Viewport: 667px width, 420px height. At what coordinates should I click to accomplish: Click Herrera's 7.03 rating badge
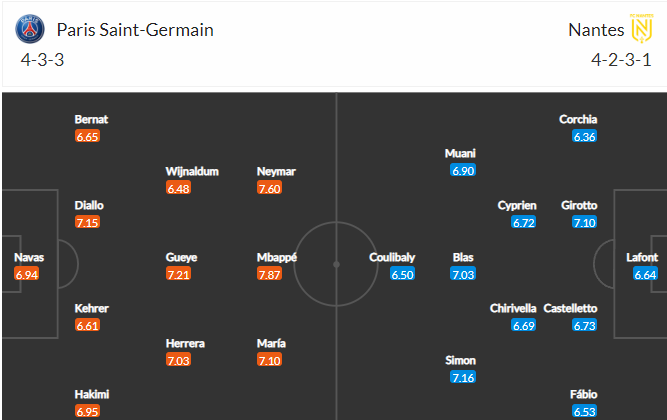click(180, 360)
